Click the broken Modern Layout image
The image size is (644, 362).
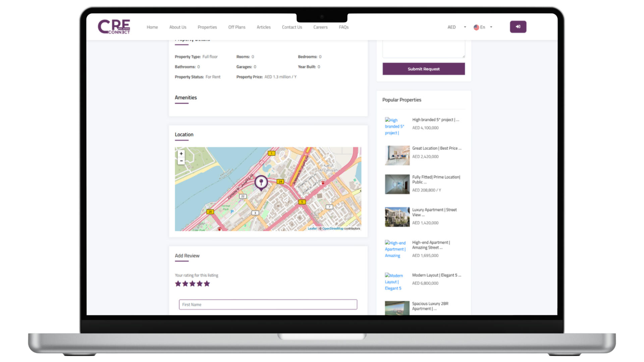[x=394, y=282]
